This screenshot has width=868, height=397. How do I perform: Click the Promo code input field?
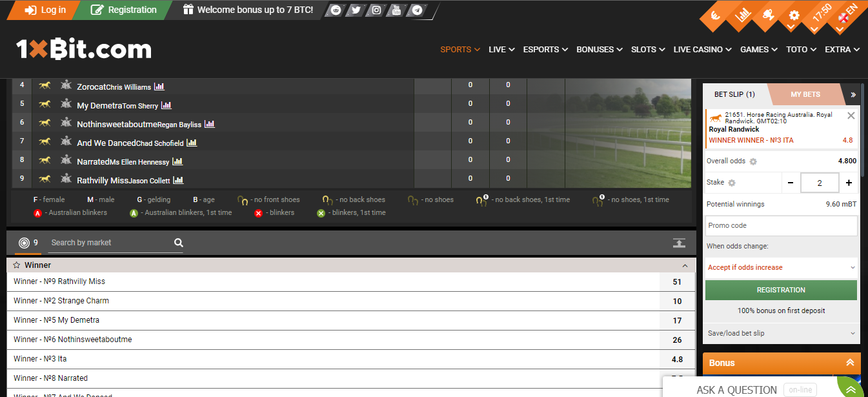pos(781,226)
